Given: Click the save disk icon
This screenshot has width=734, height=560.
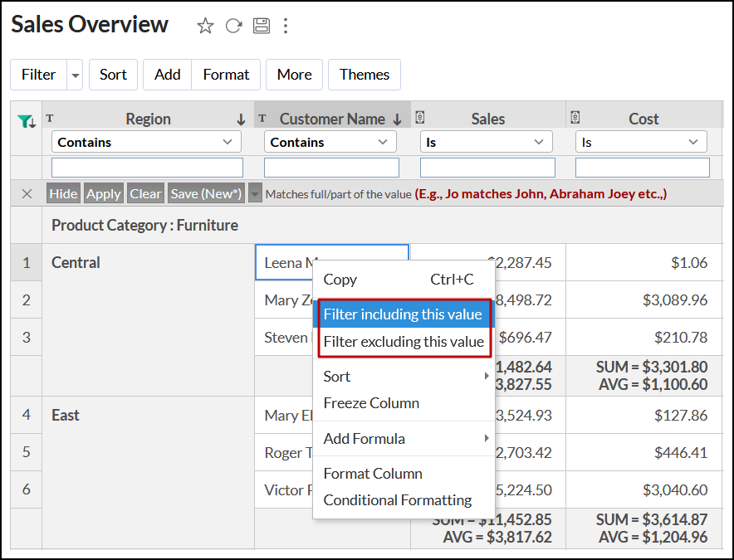Looking at the screenshot, I should [x=262, y=26].
